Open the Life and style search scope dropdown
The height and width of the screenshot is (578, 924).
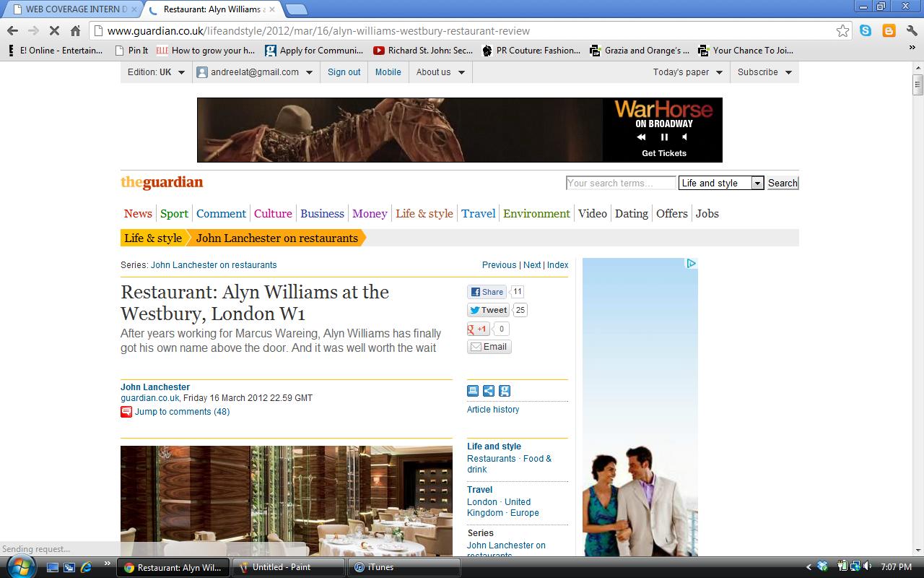tap(721, 183)
